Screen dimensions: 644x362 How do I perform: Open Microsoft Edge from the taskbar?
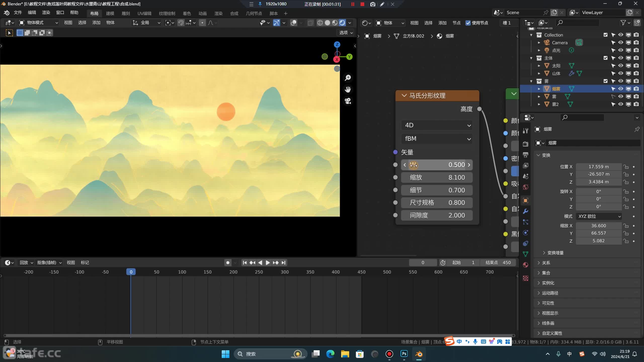(330, 354)
